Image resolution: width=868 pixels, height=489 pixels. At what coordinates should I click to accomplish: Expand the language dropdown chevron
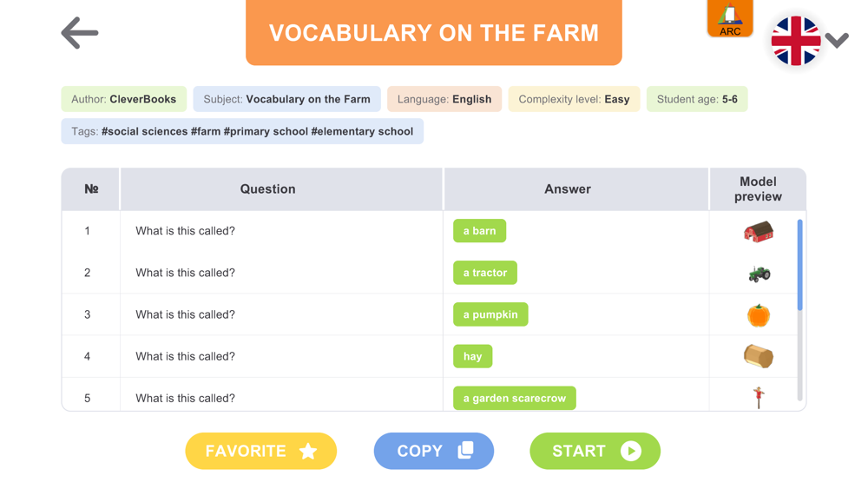click(x=837, y=40)
